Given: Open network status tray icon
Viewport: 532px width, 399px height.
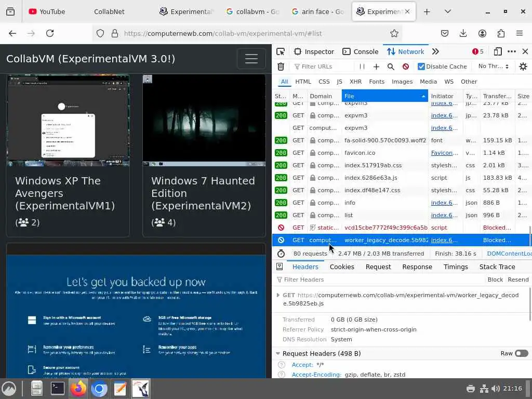Looking at the screenshot, I should [484, 389].
